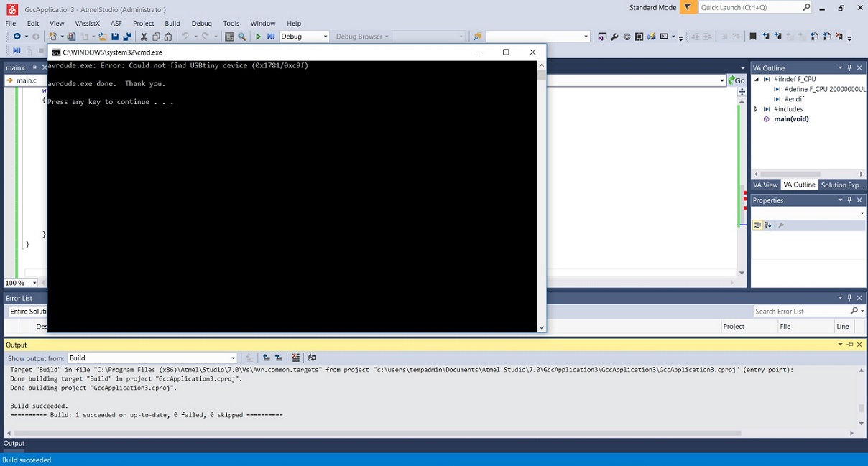Click the Copy icon in toolbar
The image size is (868, 466).
coord(156,37)
